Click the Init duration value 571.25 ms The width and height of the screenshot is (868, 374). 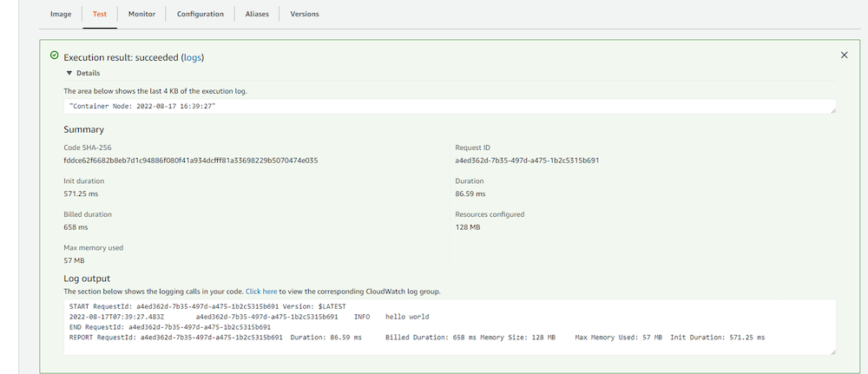82,194
